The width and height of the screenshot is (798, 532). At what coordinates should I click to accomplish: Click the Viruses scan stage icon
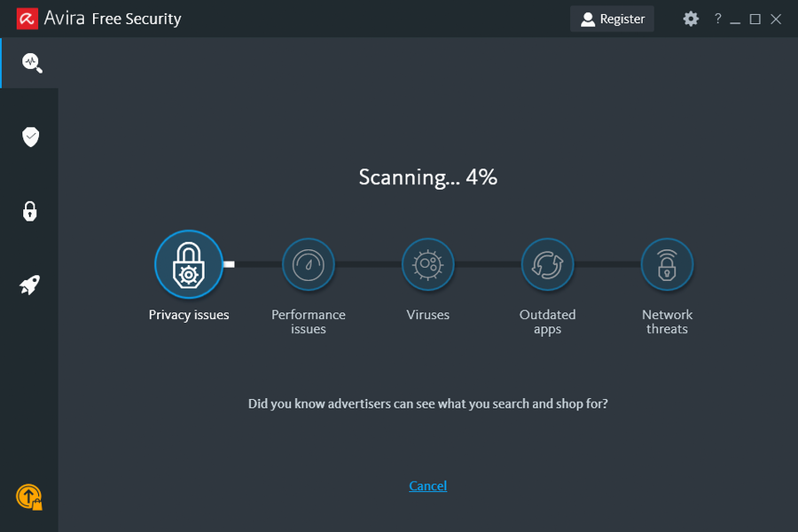pos(428,263)
